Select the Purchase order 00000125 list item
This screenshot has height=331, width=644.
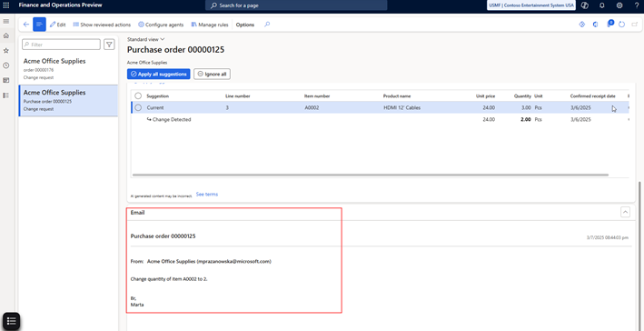(68, 101)
